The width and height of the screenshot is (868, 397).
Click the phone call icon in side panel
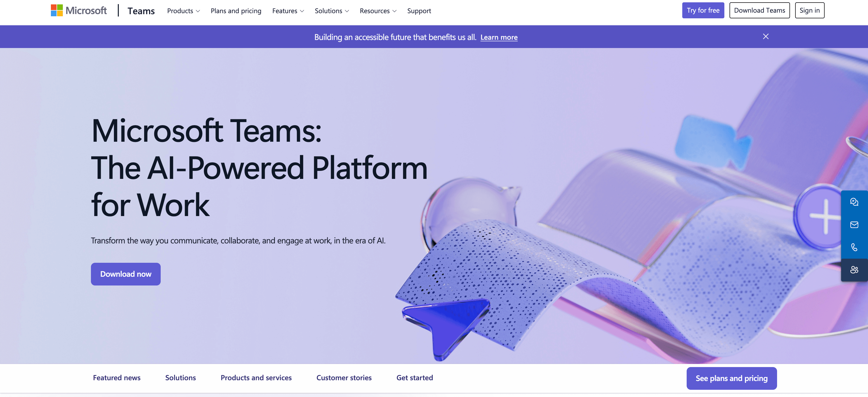[854, 247]
